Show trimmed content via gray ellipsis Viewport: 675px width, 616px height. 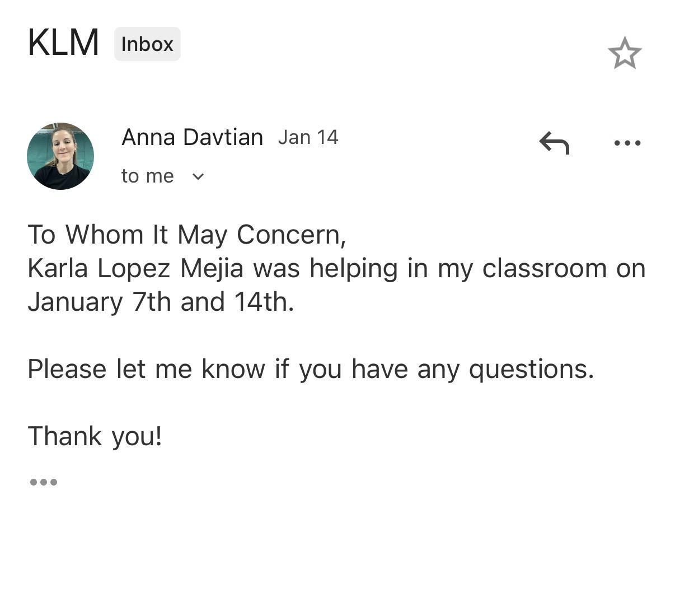click(x=43, y=482)
